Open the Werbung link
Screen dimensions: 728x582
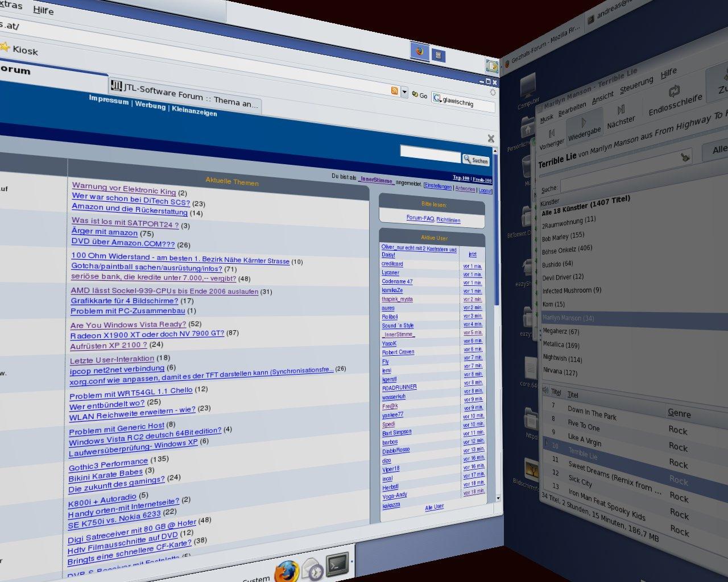(x=150, y=105)
